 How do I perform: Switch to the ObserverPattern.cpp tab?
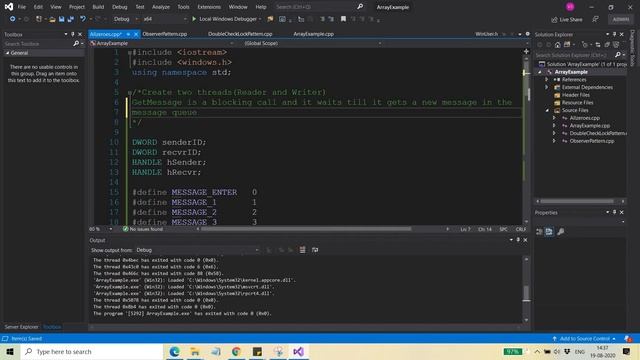click(165, 34)
